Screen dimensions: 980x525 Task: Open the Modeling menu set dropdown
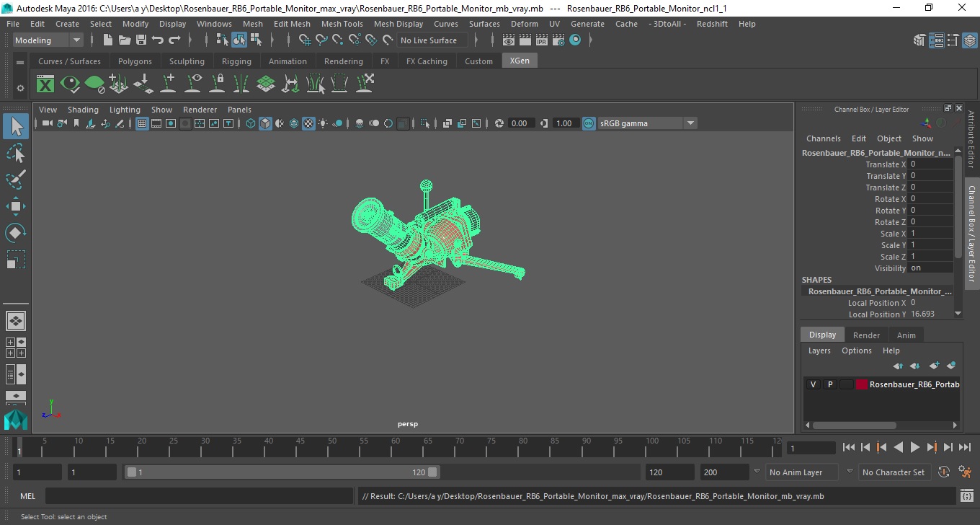pos(48,40)
